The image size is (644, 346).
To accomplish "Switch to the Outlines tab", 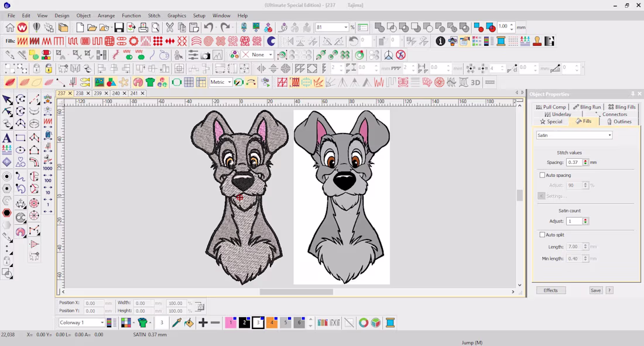I will coord(619,122).
